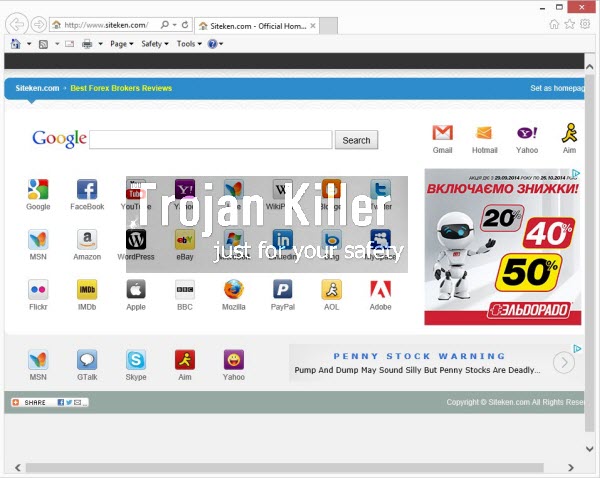Open the PayPal shortcut icon
The width and height of the screenshot is (600, 478).
[283, 290]
